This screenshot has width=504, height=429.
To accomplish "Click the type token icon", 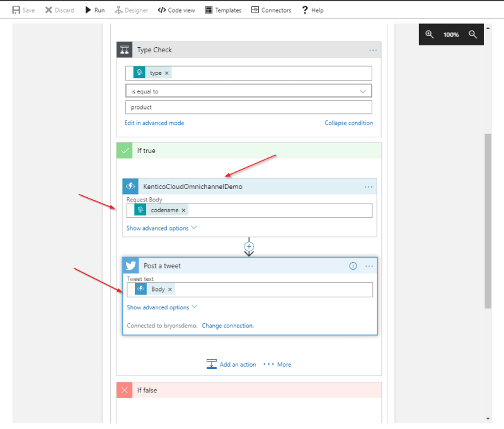I will [139, 72].
